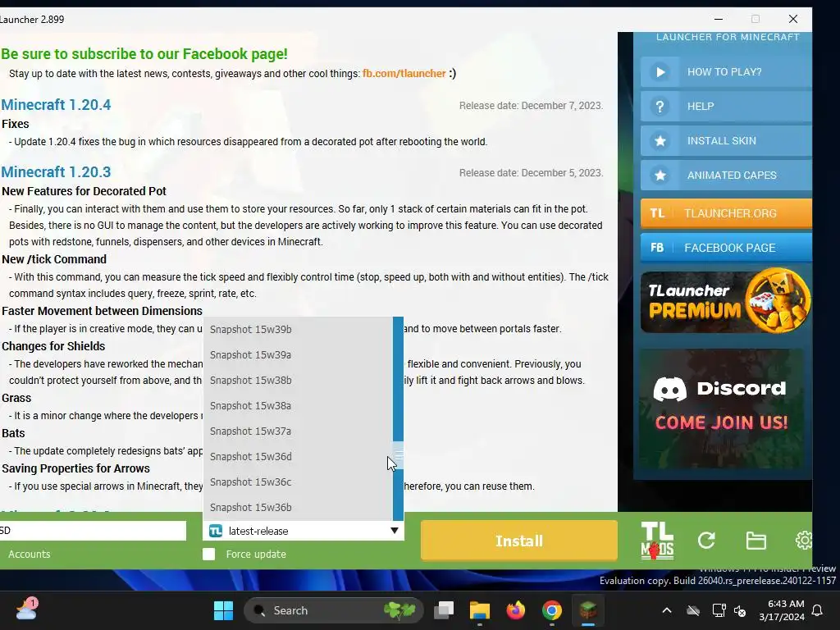The width and height of the screenshot is (840, 630).
Task: Open the TL Mods icon
Action: (x=657, y=541)
